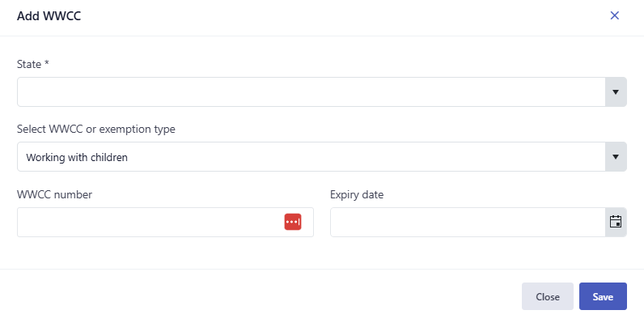This screenshot has height=323, width=644.
Task: Pick an expiry date via the calendar button
Action: [x=616, y=222]
